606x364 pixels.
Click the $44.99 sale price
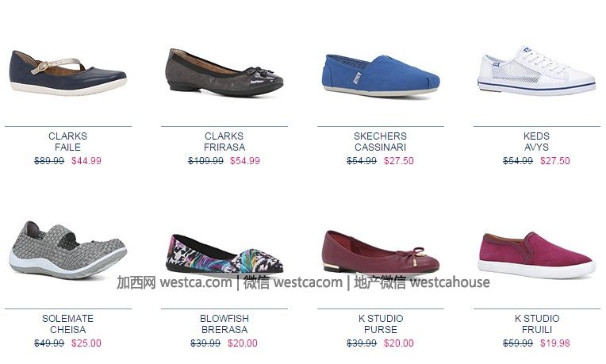pos(86,161)
